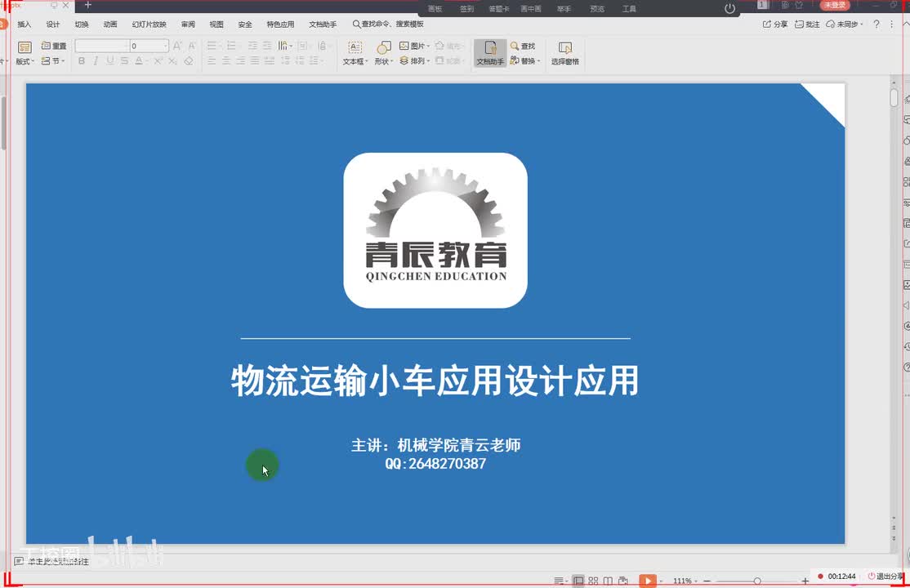
Task: Click the bullet list icon
Action: (212, 46)
